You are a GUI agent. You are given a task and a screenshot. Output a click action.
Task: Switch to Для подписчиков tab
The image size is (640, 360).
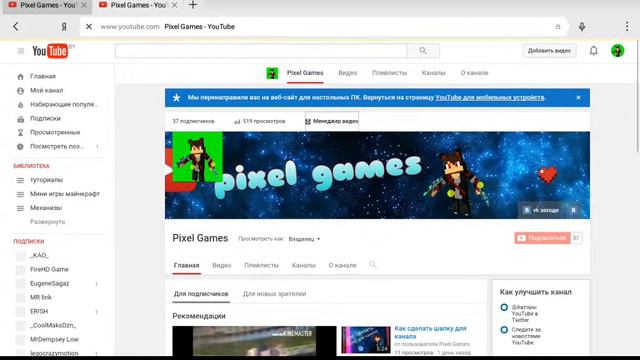click(201, 294)
